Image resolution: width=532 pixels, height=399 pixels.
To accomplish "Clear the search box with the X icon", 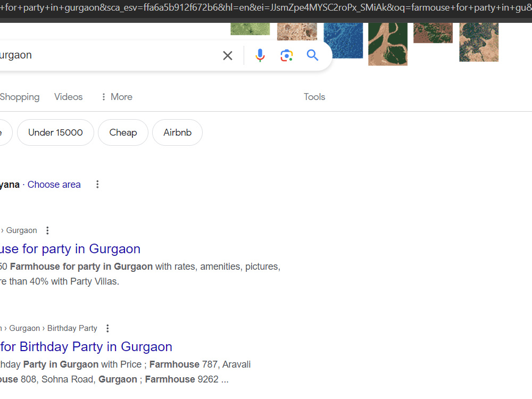I will pyautogui.click(x=228, y=55).
